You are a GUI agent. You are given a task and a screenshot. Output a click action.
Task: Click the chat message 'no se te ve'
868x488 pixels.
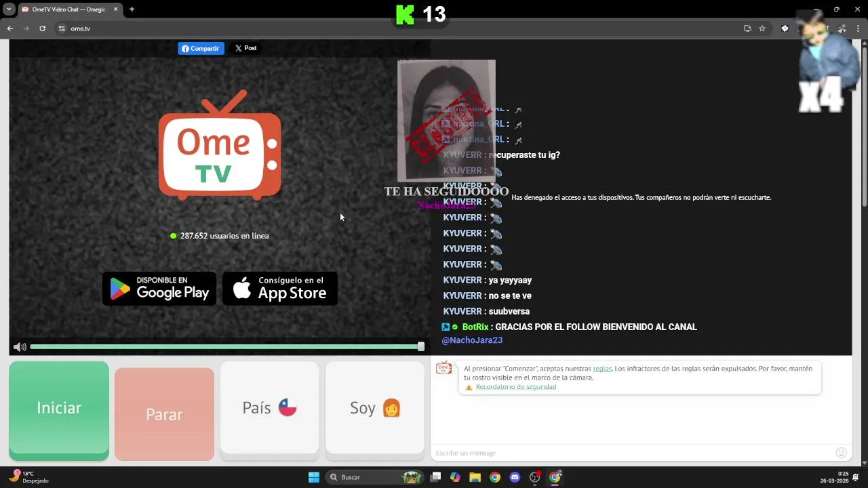pyautogui.click(x=510, y=296)
